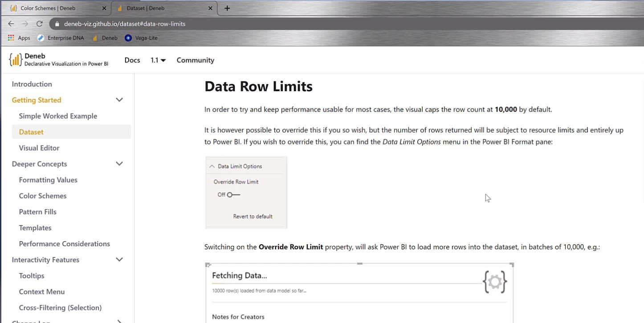
Task: Open the Performance Considerations page
Action: pyautogui.click(x=65, y=244)
